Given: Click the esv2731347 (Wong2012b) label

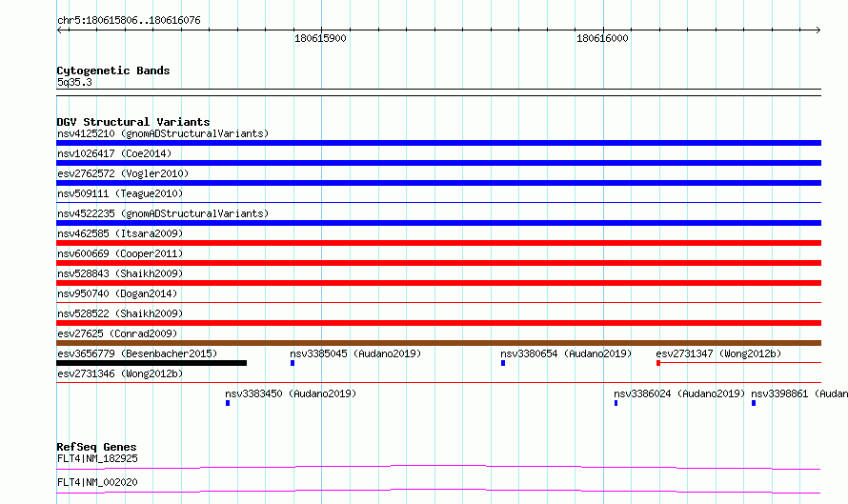Looking at the screenshot, I should coord(718,353).
